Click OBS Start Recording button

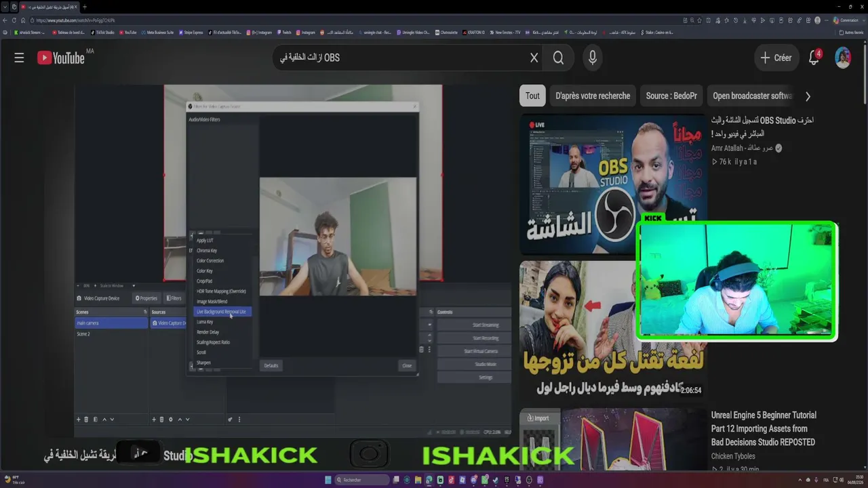486,338
